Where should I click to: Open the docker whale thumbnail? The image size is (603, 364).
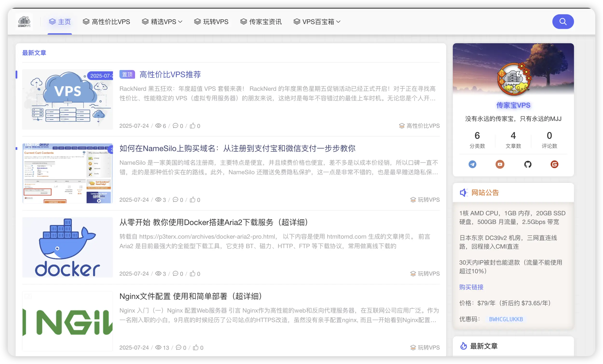point(68,247)
